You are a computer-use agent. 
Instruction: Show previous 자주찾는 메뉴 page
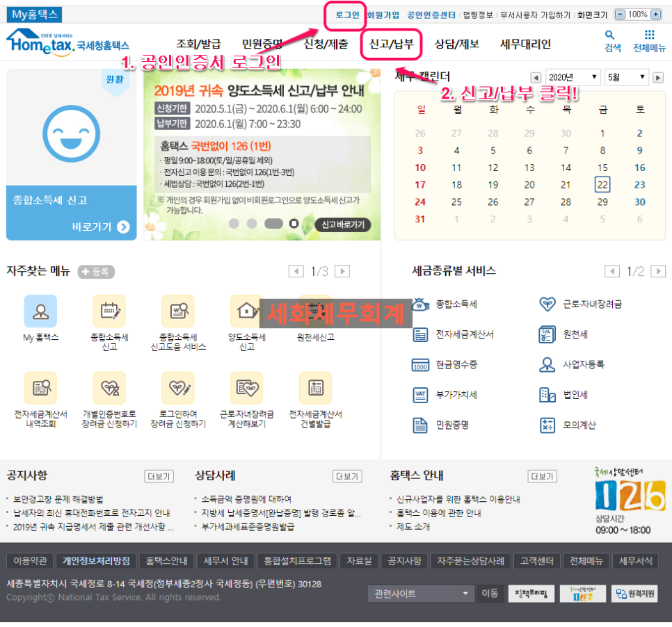(x=296, y=271)
